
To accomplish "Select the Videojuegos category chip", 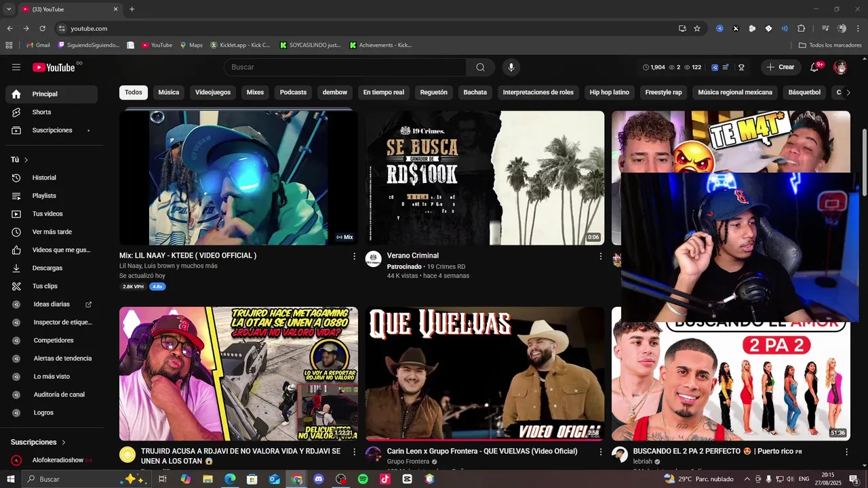I will click(x=213, y=92).
